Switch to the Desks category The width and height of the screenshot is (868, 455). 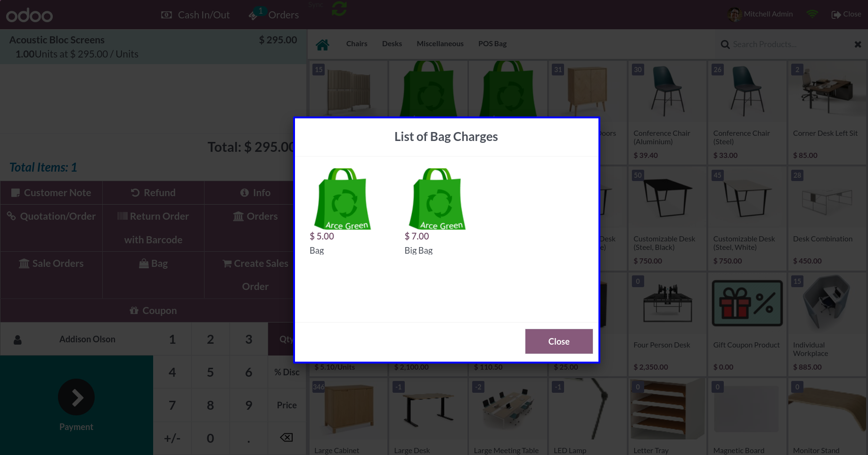tap(392, 44)
